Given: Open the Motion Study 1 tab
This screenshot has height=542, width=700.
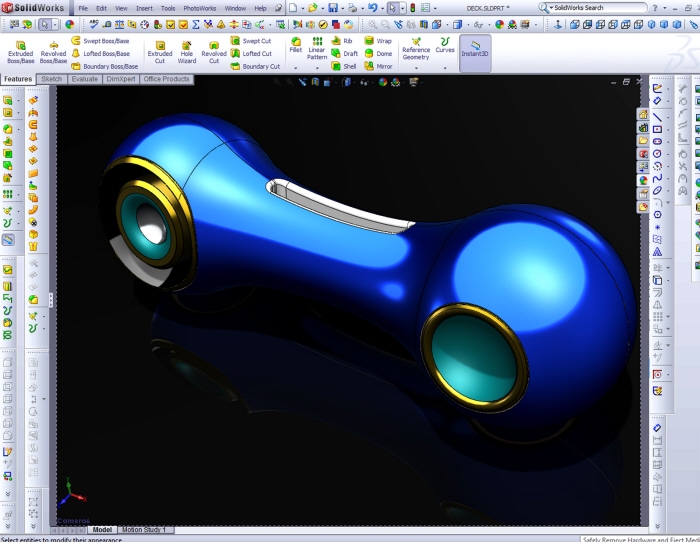Looking at the screenshot, I should pos(145,529).
